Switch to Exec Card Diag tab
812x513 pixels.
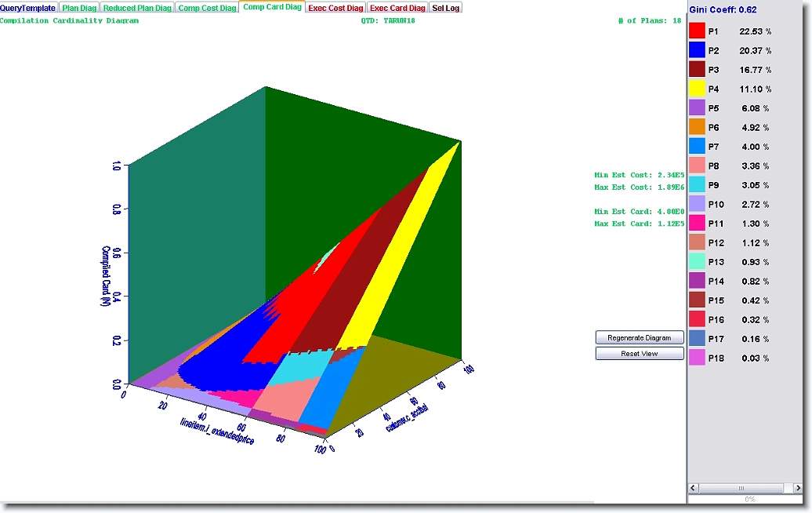coord(397,8)
